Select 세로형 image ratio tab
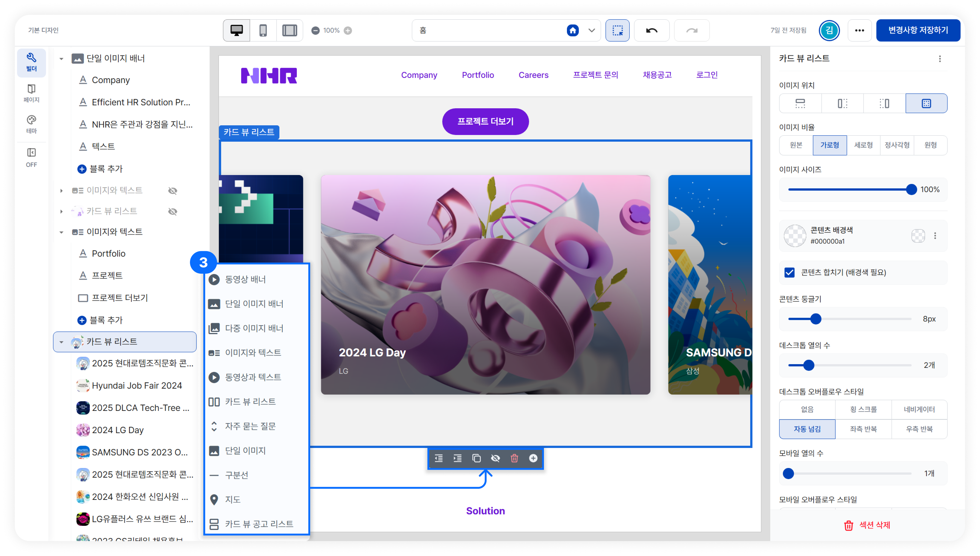 [x=863, y=145]
